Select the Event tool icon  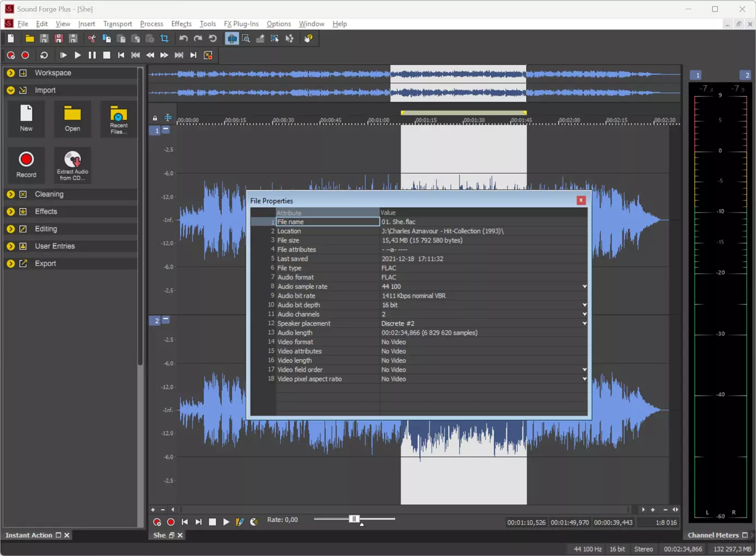pyautogui.click(x=275, y=39)
